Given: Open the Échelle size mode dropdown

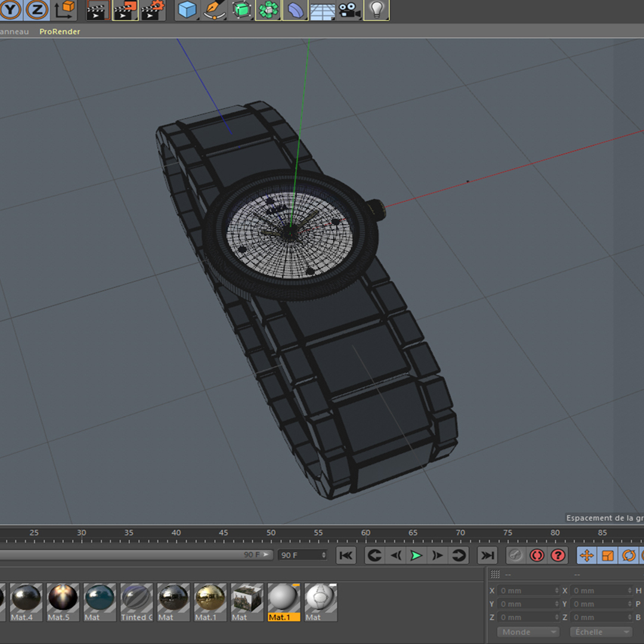Looking at the screenshot, I should click(x=601, y=632).
